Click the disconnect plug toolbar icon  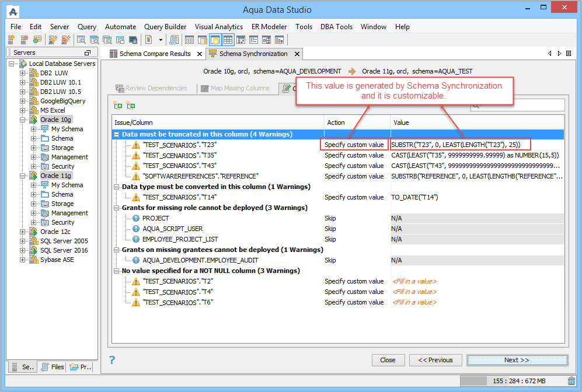(66, 40)
